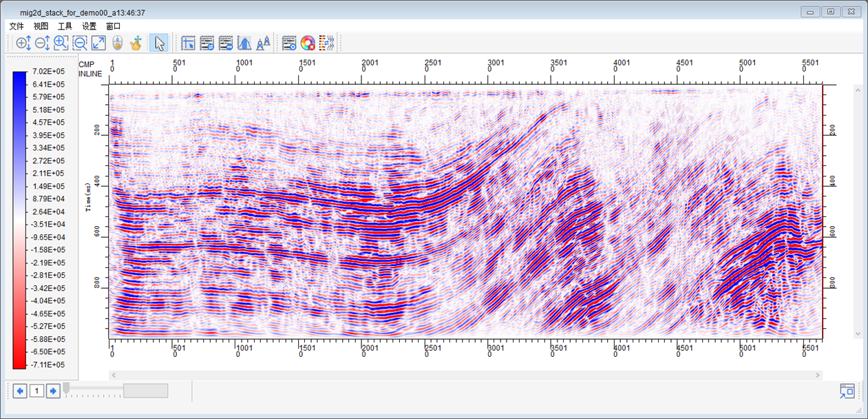868x419 pixels.
Task: Click the section number input field
Action: click(36, 391)
